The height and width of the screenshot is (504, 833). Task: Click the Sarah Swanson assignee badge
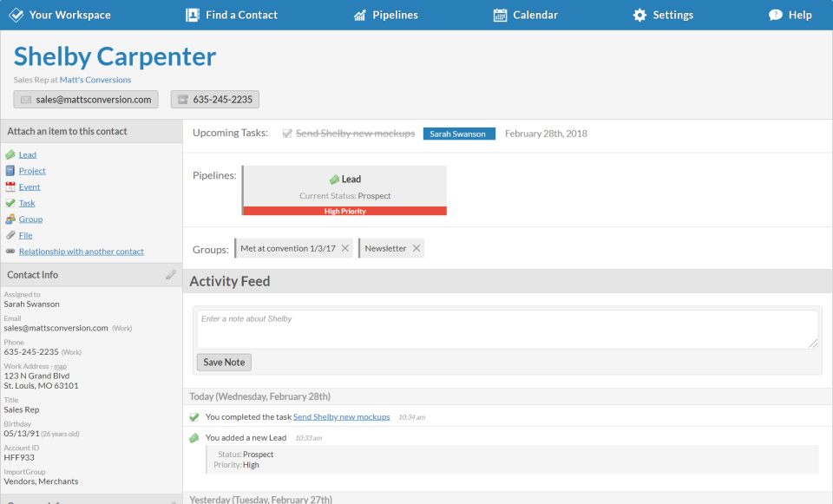[x=459, y=134]
